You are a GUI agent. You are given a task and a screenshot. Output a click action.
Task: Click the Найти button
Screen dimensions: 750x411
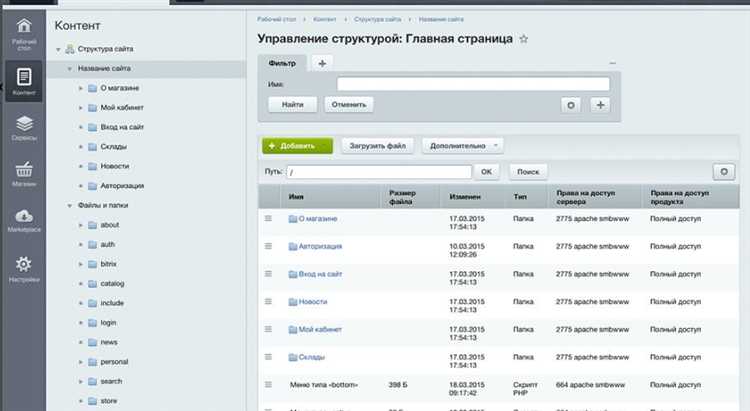click(292, 104)
